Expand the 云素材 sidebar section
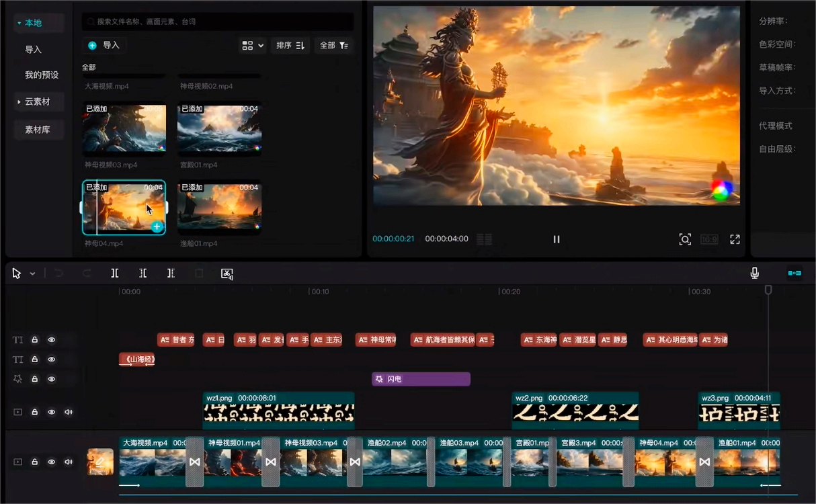This screenshot has height=504, width=816. click(x=38, y=101)
